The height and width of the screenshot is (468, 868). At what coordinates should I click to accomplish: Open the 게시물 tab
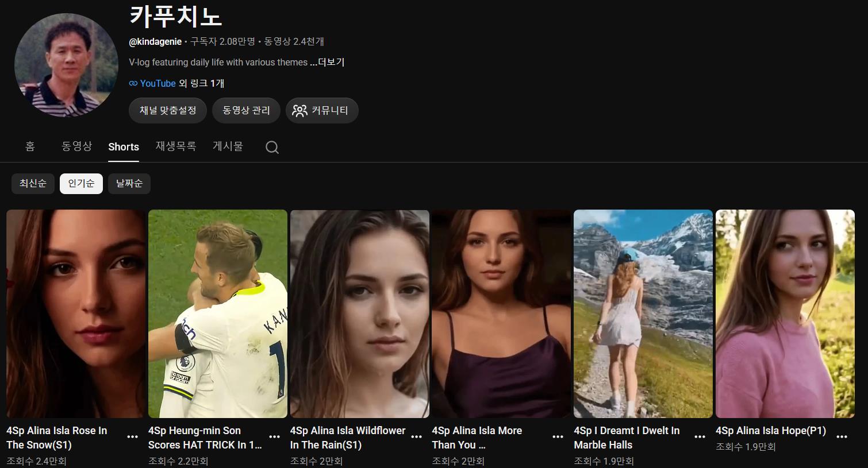(x=228, y=146)
